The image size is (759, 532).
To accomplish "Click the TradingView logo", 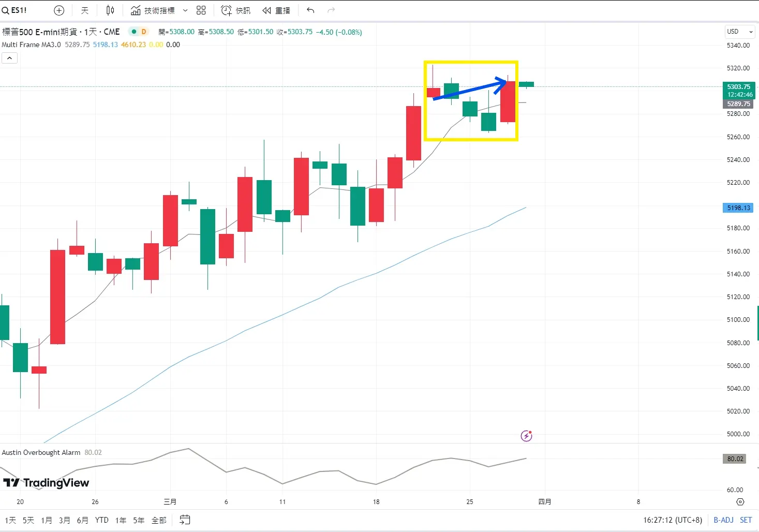I will click(x=46, y=483).
